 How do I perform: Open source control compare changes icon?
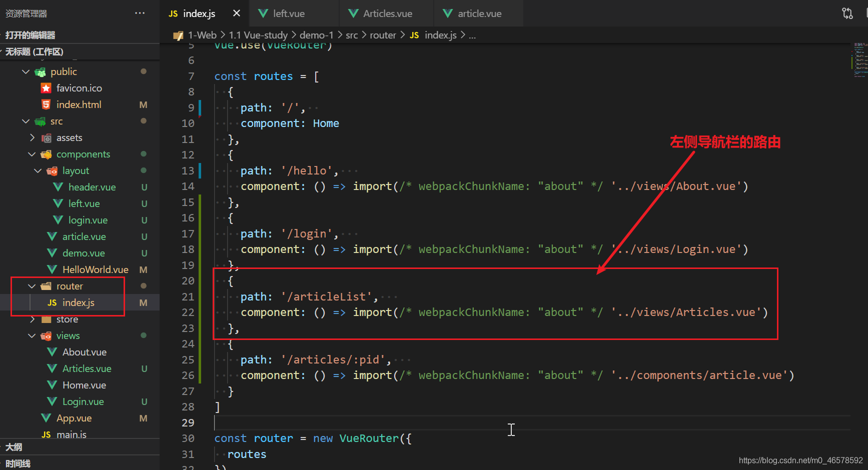(847, 13)
